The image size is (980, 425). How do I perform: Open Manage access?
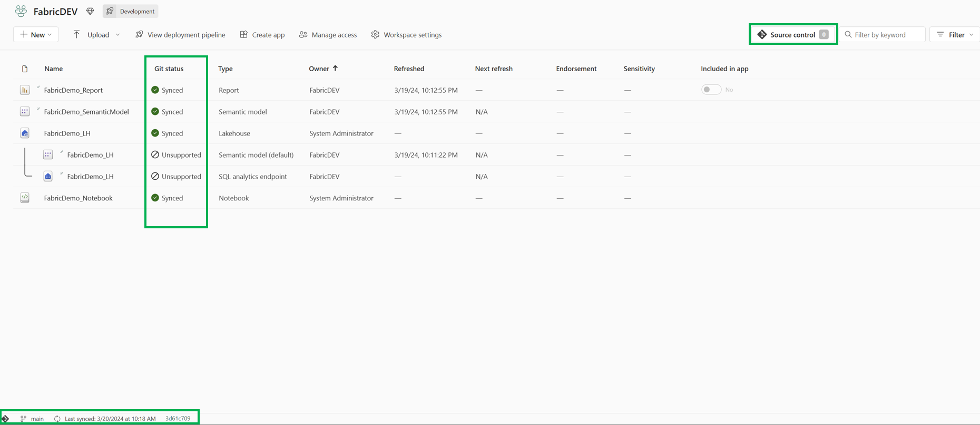pos(328,35)
